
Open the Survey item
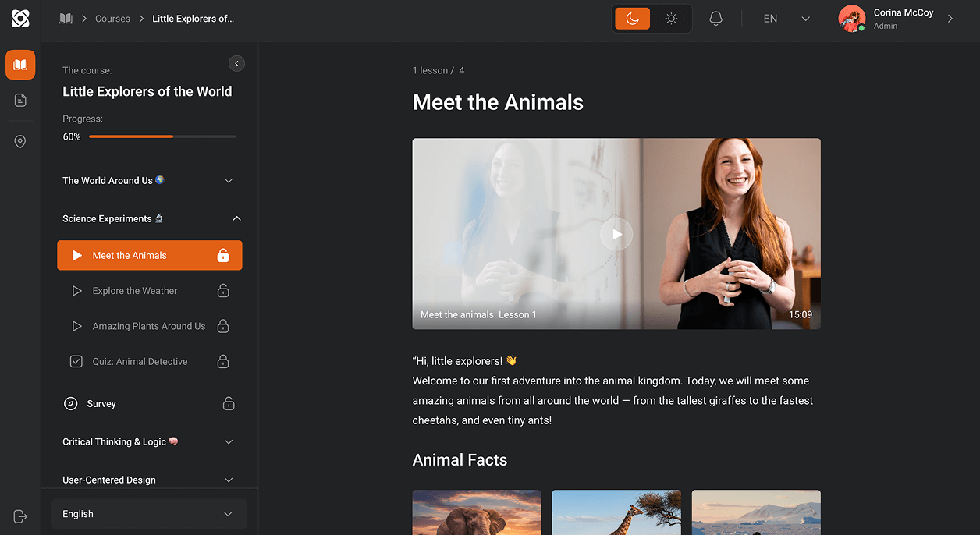149,403
